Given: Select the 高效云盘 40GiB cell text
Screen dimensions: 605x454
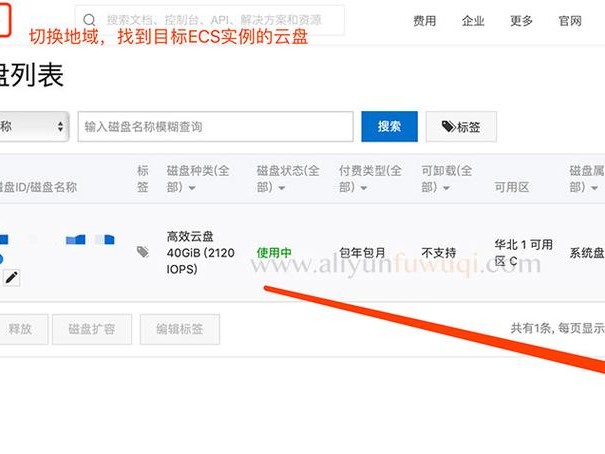Looking at the screenshot, I should tap(200, 253).
